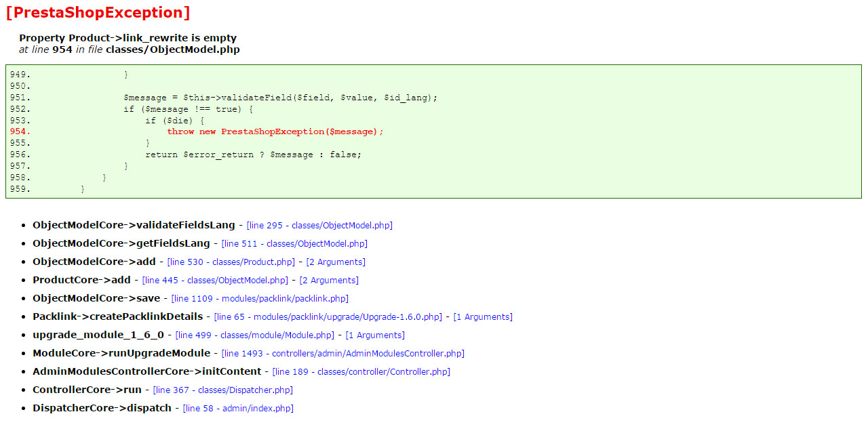Click the upgrade_module_1_6_0 stack entry

98,335
